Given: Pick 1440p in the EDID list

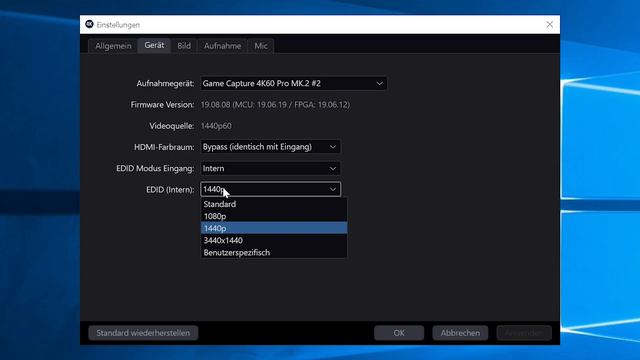Looking at the screenshot, I should 274,228.
